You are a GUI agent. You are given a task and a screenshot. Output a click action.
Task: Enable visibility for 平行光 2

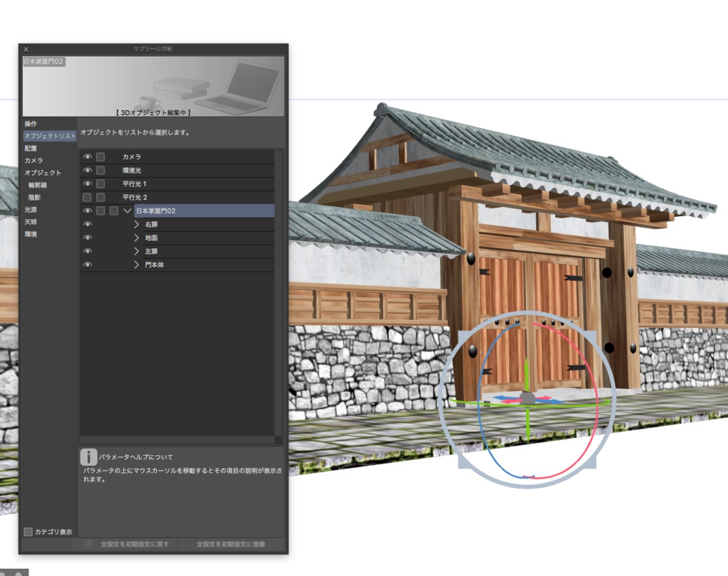[87, 197]
